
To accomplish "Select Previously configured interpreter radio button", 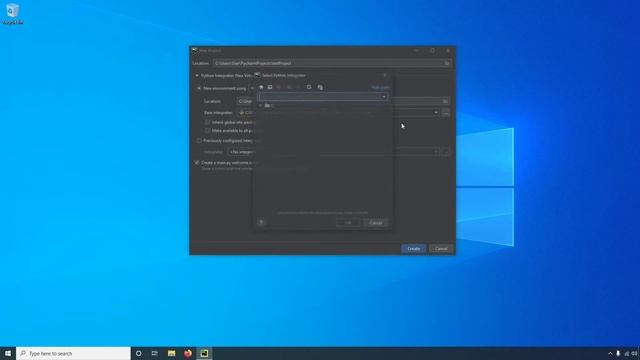I will pos(199,141).
